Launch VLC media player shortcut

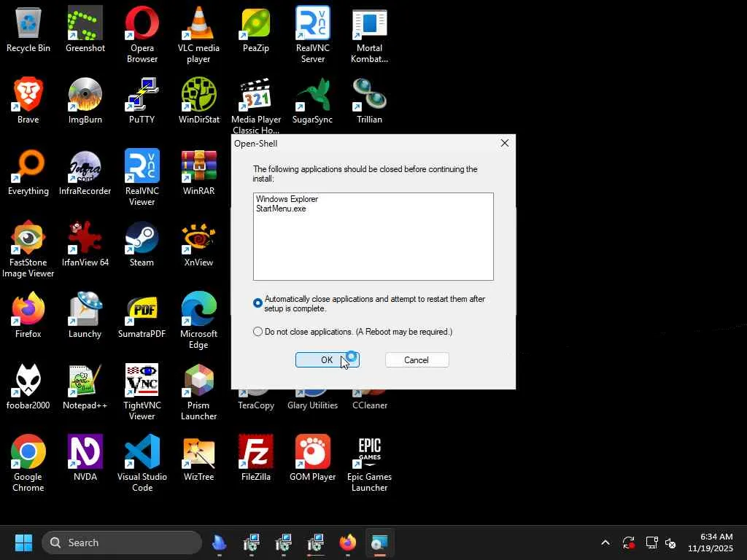tap(198, 34)
